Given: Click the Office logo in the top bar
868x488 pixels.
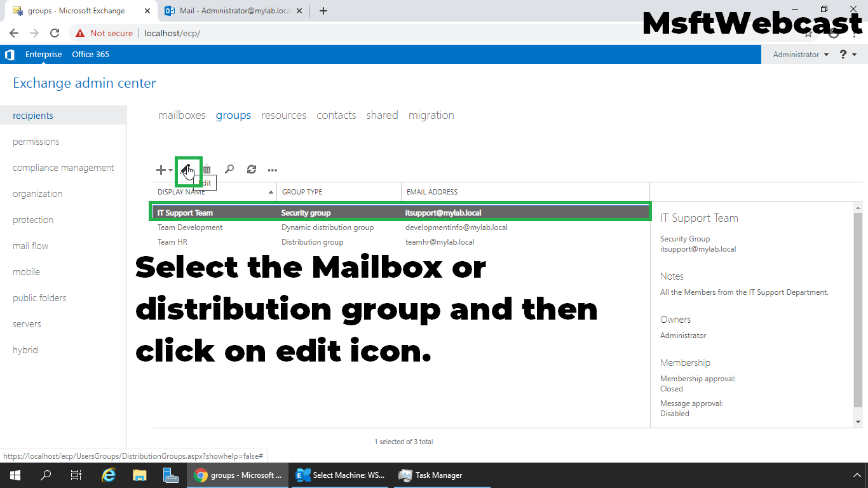Looking at the screenshot, I should point(9,54).
